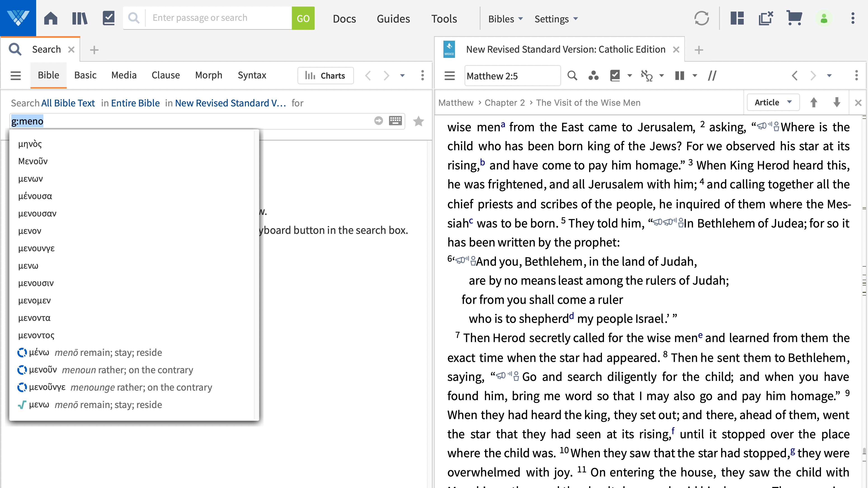Open the Library icon
This screenshot has width=868, height=488.
(80, 18)
